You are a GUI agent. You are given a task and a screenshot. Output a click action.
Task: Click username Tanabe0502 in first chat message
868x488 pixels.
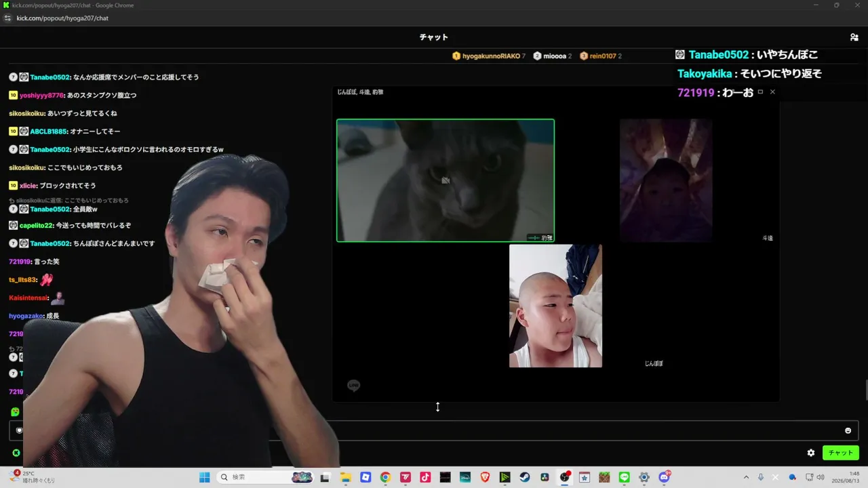point(50,77)
